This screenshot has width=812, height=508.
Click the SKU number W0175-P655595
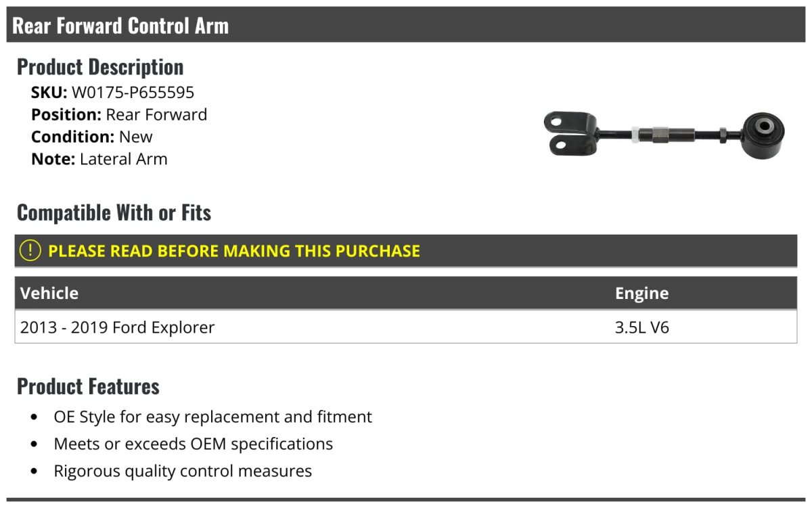coord(133,93)
